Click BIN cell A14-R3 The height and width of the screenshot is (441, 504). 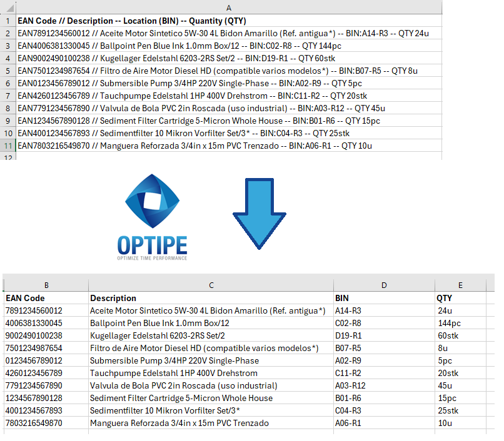click(x=384, y=310)
